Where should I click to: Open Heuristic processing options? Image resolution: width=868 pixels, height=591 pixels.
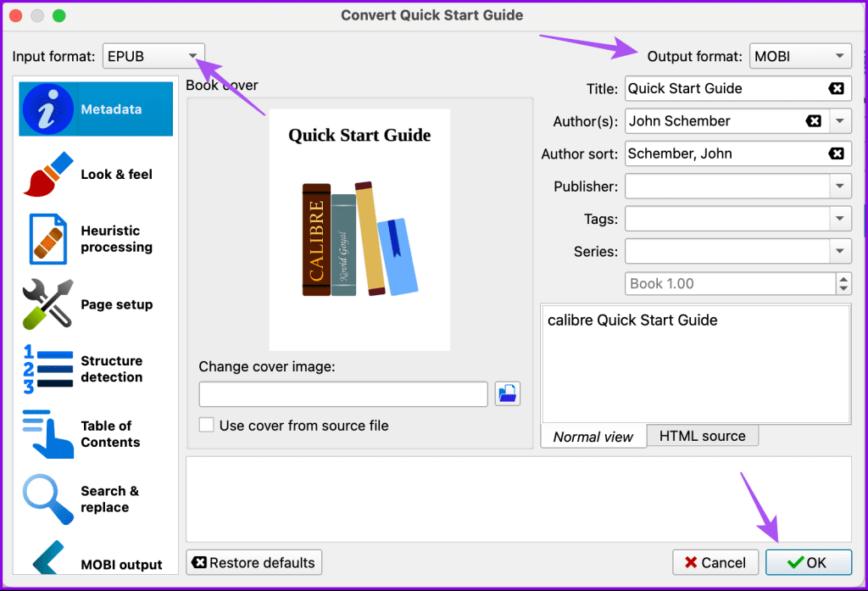coord(95,238)
